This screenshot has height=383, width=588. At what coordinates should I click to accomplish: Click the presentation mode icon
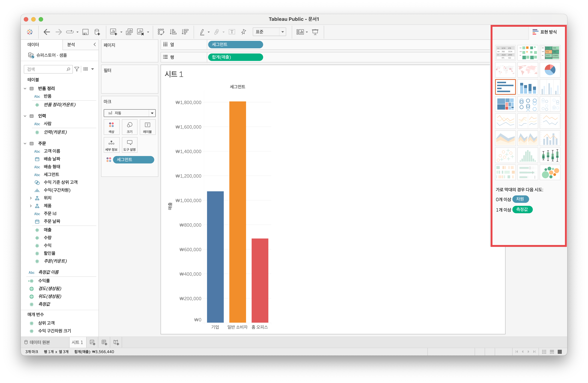[x=315, y=32]
